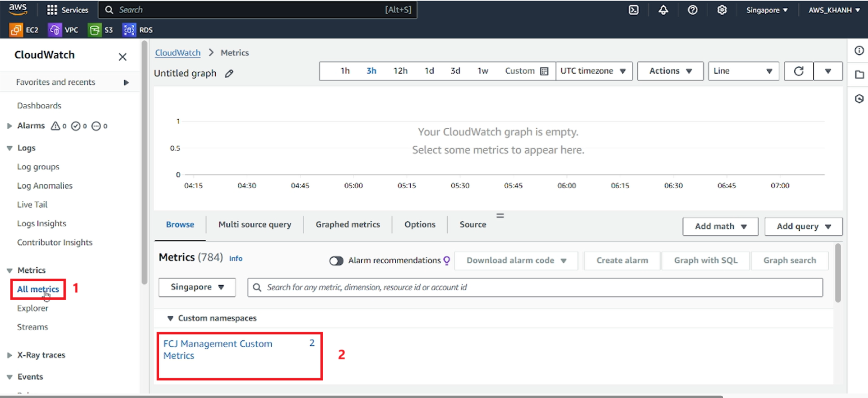Open FCJ Management Custom Metrics namespace
The height and width of the screenshot is (398, 868).
pyautogui.click(x=217, y=350)
